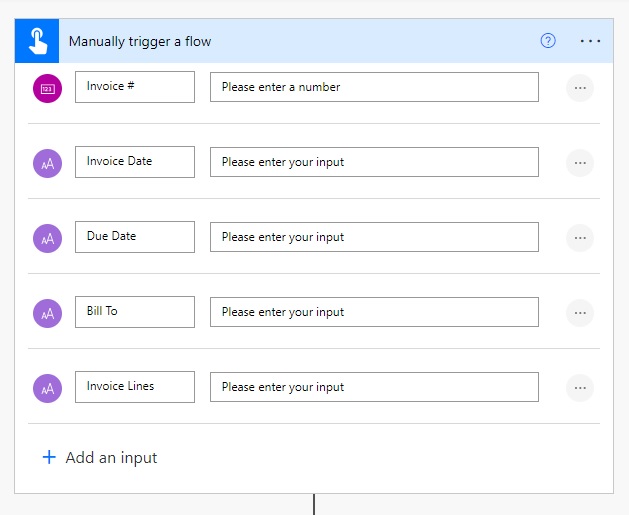Edit the Due Date name field
Viewport: 629px width, 515px height.
point(135,237)
